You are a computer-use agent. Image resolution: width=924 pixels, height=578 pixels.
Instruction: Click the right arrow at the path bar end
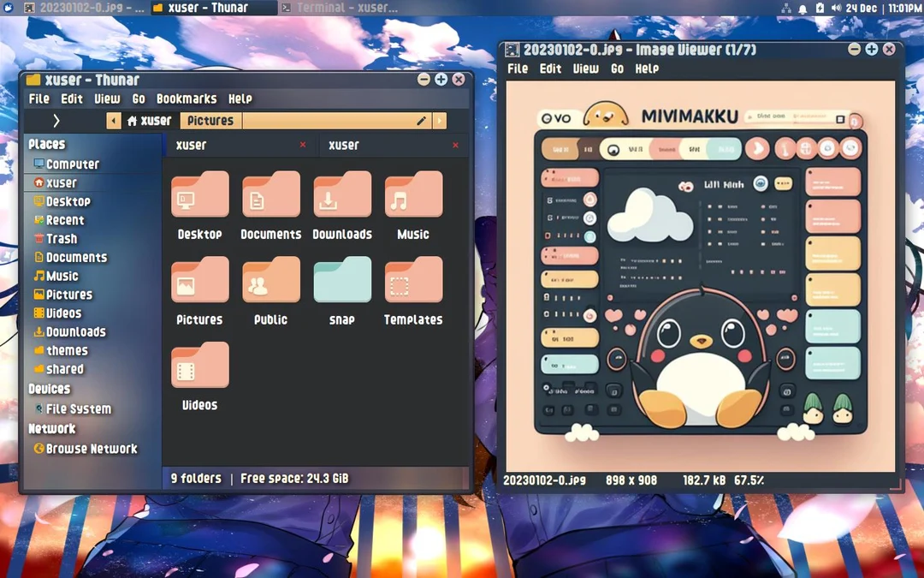(438, 121)
